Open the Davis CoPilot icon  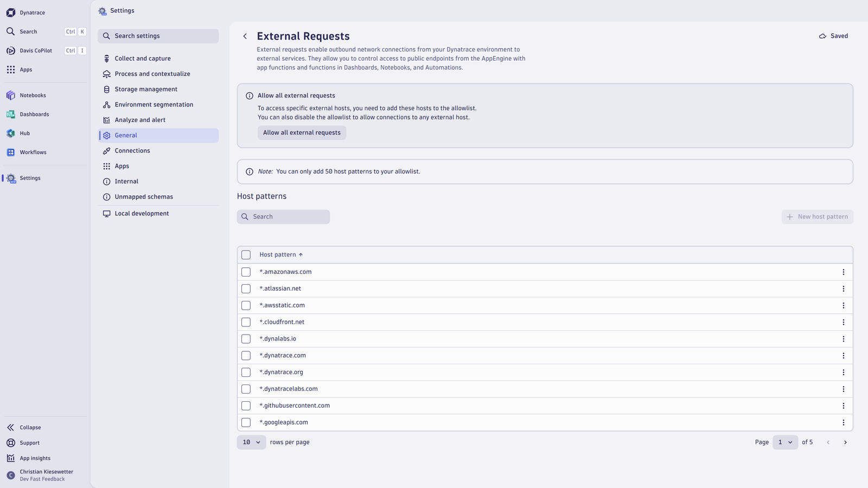coord(11,50)
